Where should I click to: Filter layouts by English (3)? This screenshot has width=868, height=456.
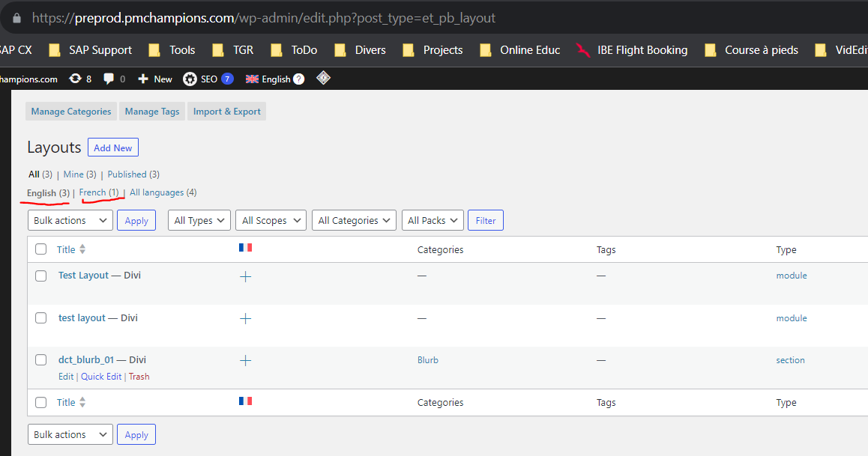click(48, 193)
